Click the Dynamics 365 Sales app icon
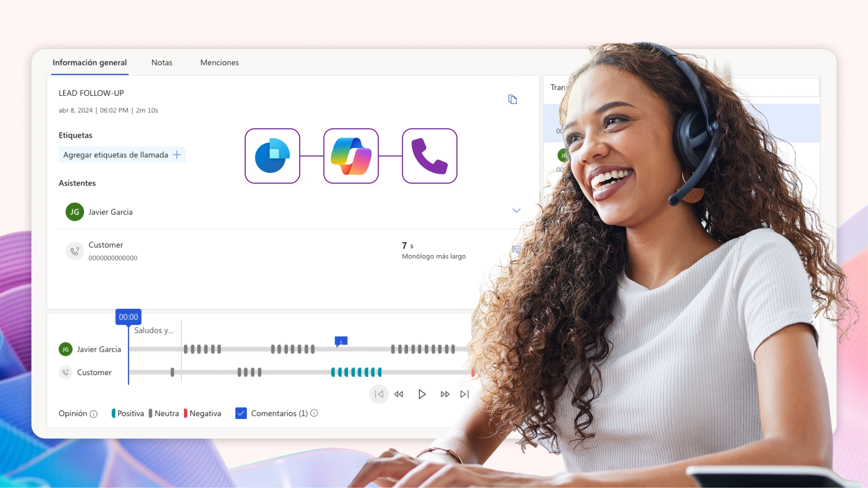This screenshot has width=868, height=488. 272,155
